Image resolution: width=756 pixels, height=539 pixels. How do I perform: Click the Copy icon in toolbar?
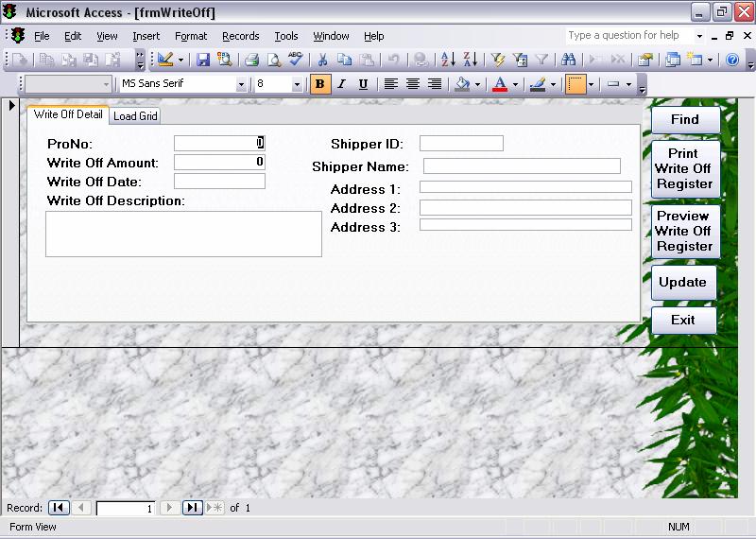tap(345, 60)
